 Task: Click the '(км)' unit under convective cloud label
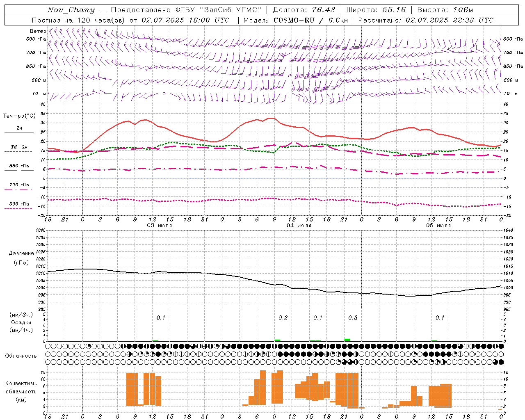(x=21, y=399)
